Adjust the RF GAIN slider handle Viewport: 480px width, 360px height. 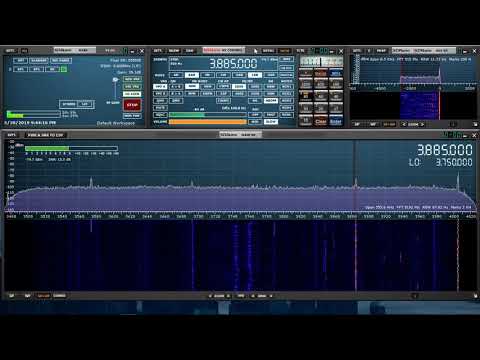click(x=115, y=80)
